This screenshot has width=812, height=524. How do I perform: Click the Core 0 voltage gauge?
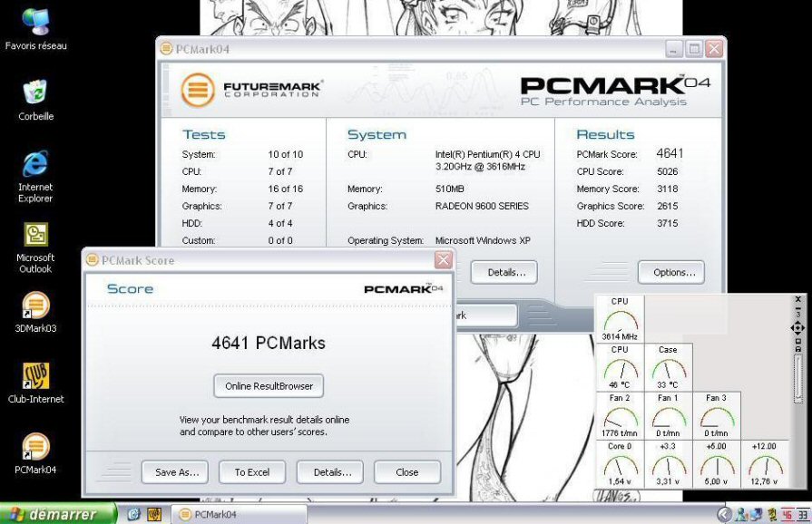tap(620, 463)
